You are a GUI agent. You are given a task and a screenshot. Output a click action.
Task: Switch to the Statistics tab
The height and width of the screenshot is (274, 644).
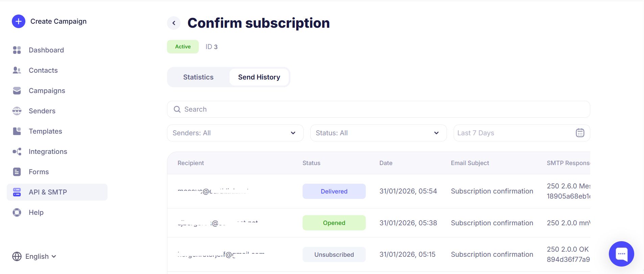pos(198,77)
